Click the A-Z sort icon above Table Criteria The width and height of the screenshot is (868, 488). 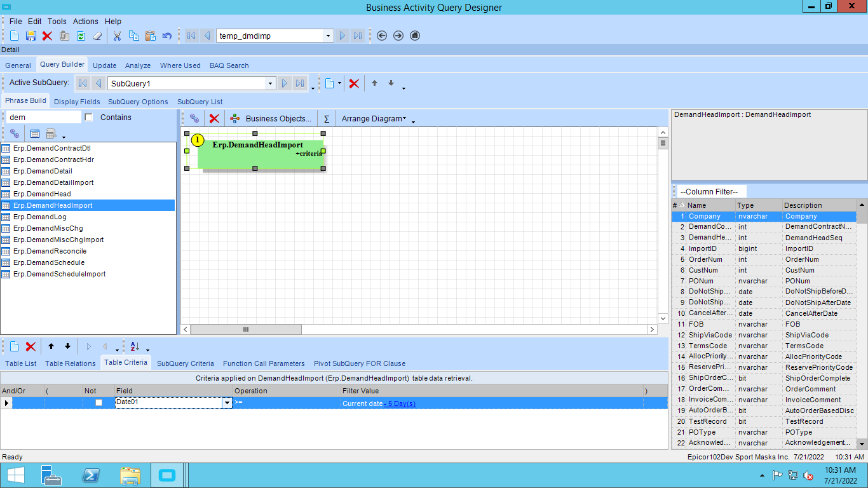point(135,346)
